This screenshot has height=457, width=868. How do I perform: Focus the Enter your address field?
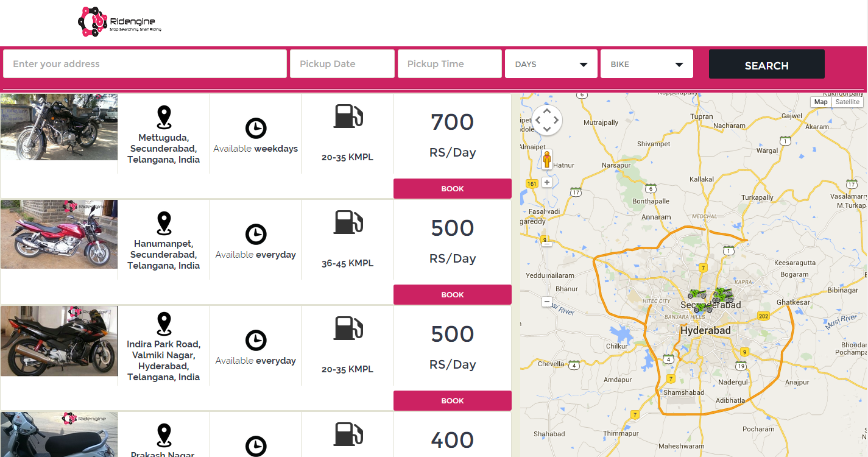coord(145,64)
